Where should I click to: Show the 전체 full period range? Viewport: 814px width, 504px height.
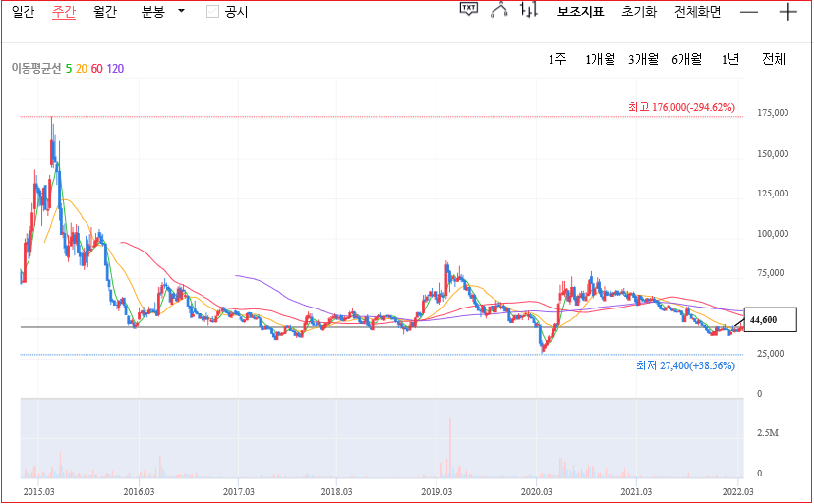click(x=774, y=59)
